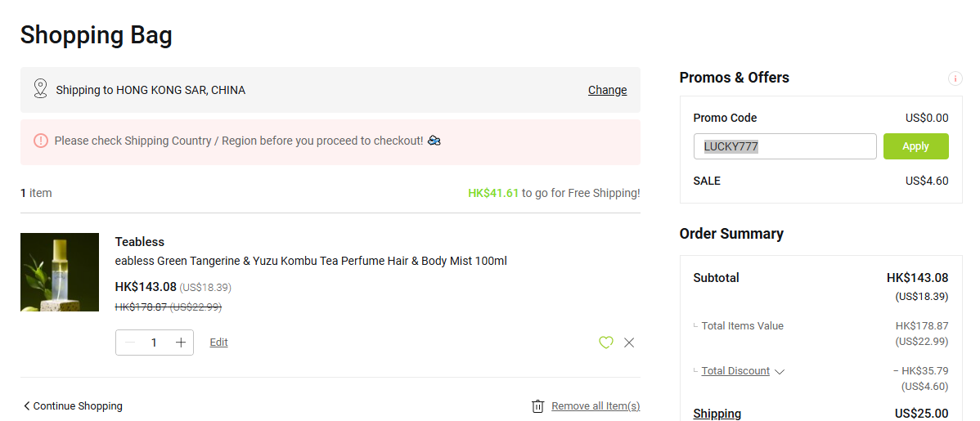Click the info icon beside Promos & Offers

955,78
